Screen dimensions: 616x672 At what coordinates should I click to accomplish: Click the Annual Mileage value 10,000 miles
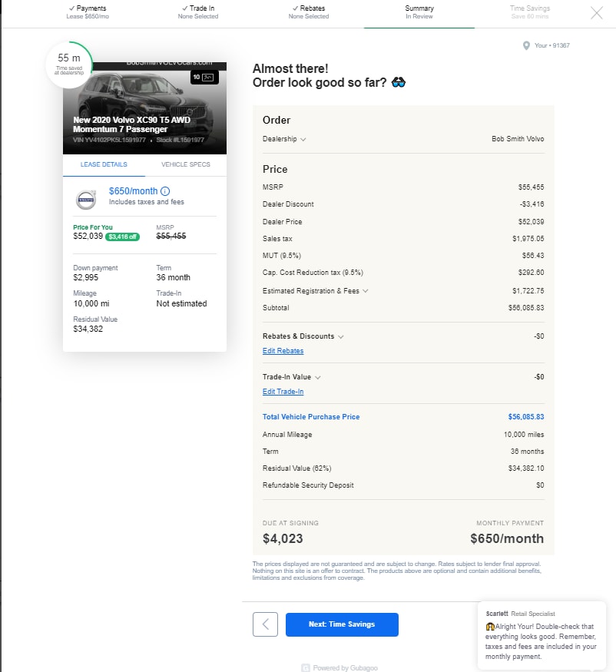(524, 435)
